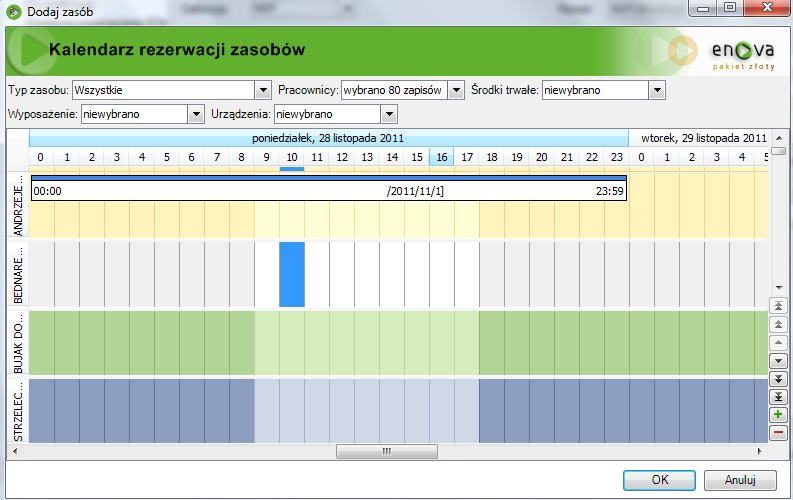Move down one page of resources
The image size is (793, 500).
point(778,379)
